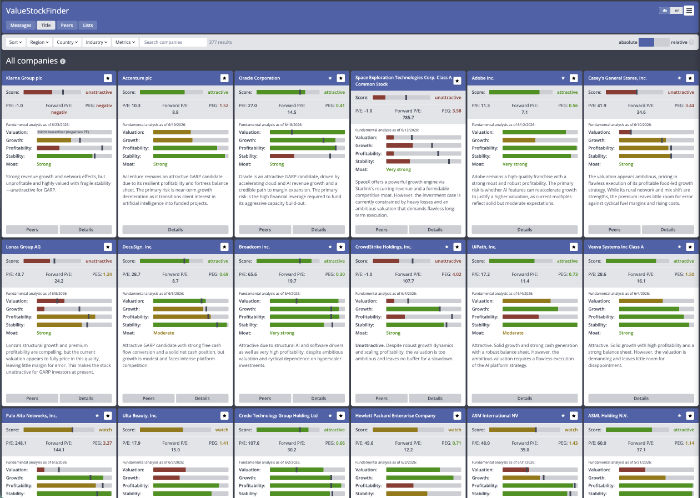Star the Veeva Systems card

coord(690,247)
